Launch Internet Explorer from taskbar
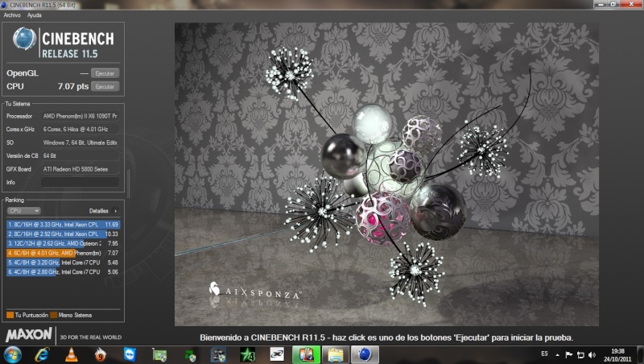 tap(42, 354)
